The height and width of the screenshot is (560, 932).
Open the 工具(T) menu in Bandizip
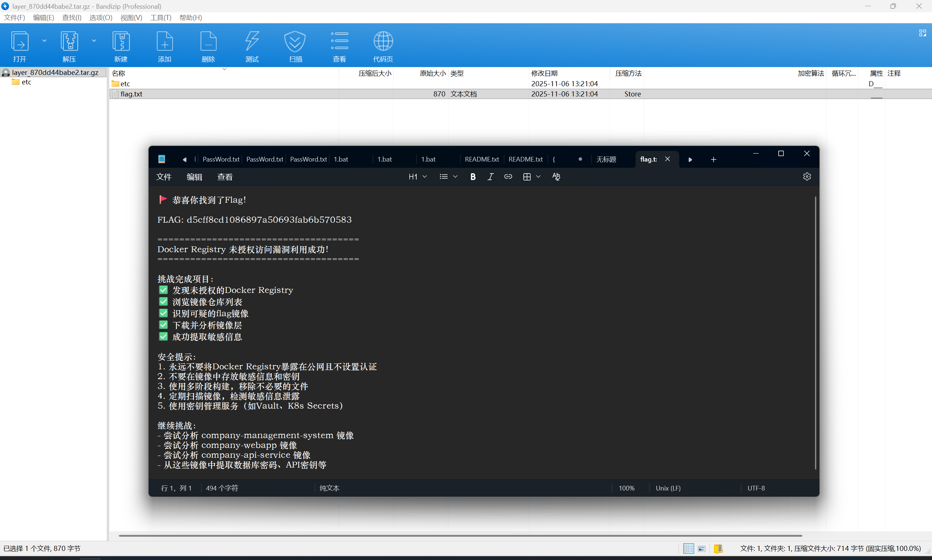pos(161,18)
